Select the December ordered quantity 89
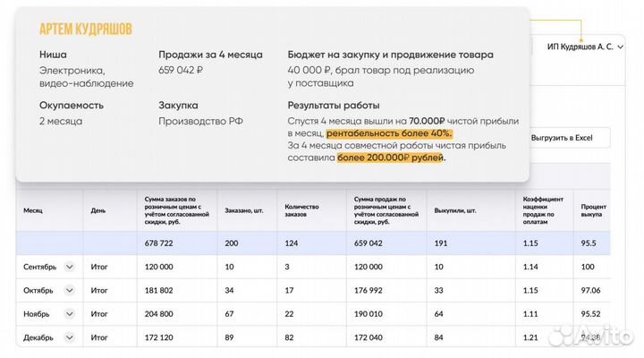The height and width of the screenshot is (358, 644). coord(229,337)
